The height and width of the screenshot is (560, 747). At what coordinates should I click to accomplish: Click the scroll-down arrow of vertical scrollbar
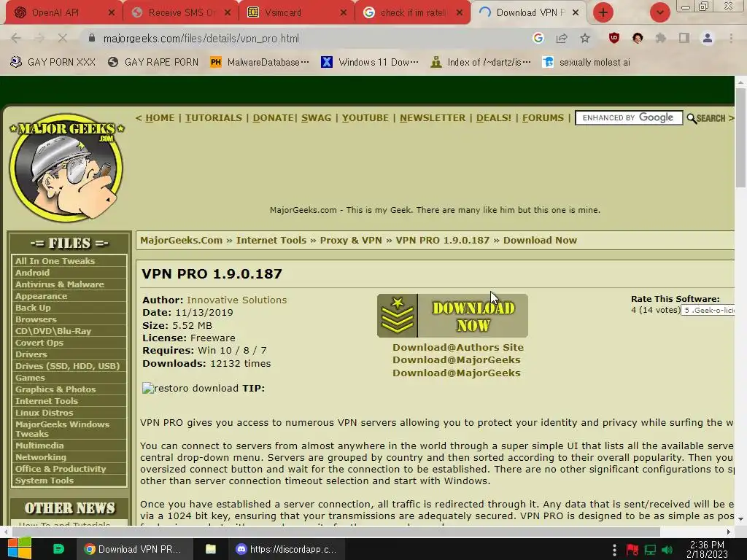(740, 519)
